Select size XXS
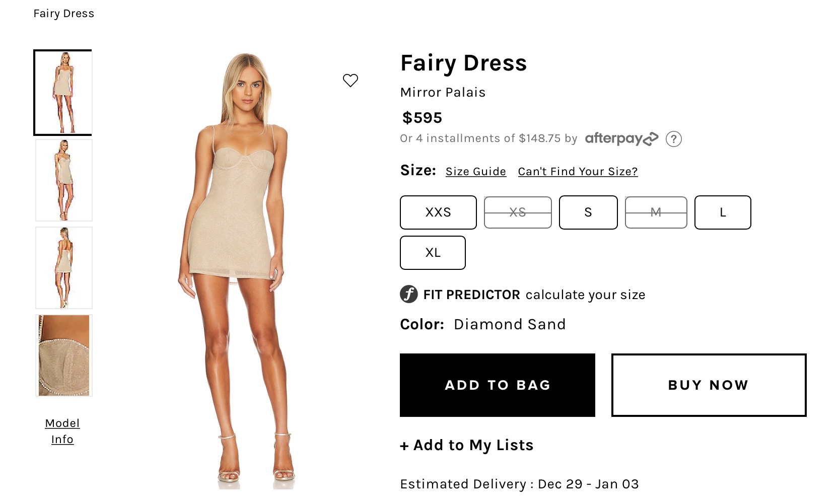The height and width of the screenshot is (504, 840). [x=438, y=212]
